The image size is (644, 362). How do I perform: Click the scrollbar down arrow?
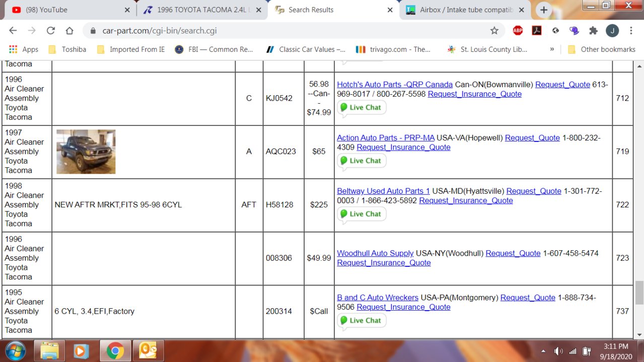point(639,334)
